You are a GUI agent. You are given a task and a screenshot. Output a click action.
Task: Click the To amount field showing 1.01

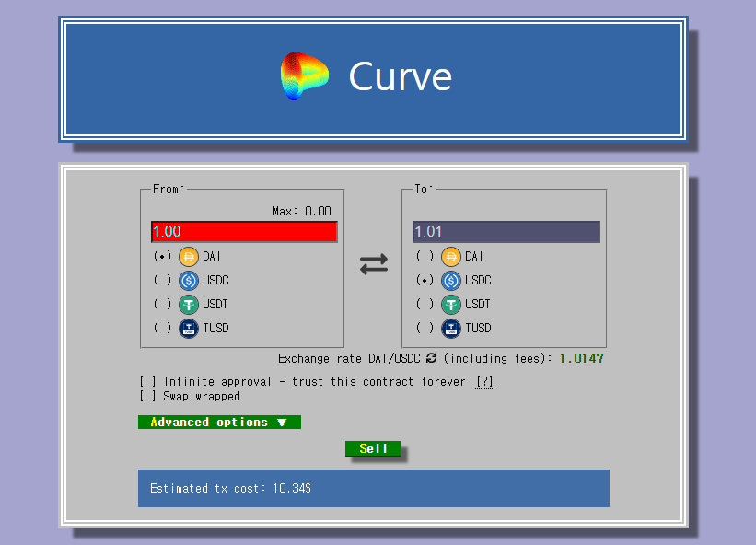point(506,232)
